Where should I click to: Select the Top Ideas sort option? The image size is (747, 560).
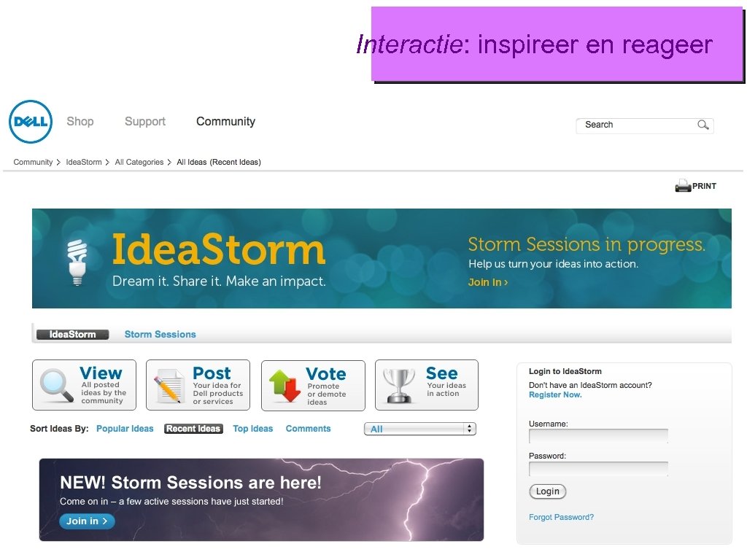point(252,429)
